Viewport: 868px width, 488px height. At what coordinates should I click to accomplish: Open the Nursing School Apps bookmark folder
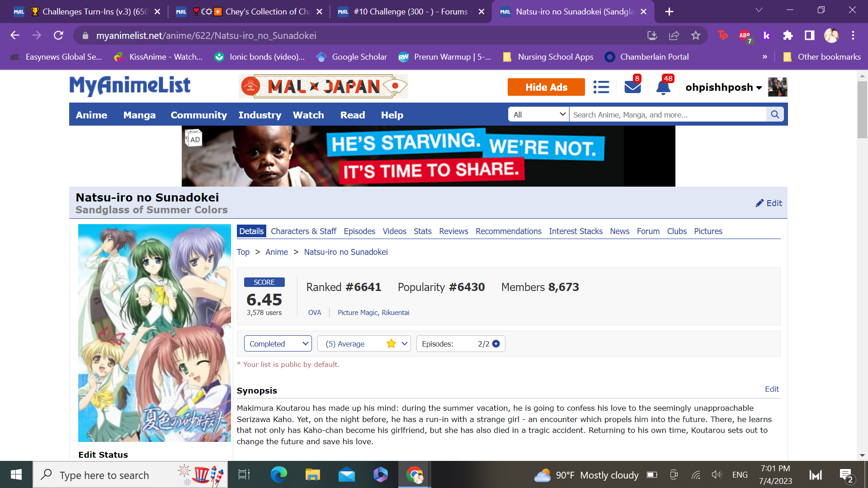pyautogui.click(x=548, y=57)
